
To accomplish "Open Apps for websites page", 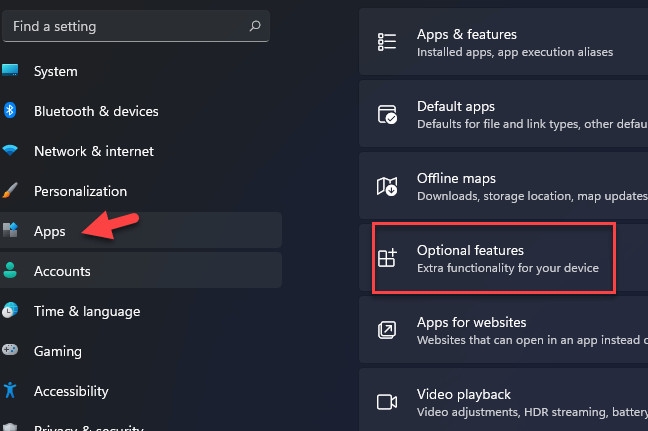I will [503, 330].
